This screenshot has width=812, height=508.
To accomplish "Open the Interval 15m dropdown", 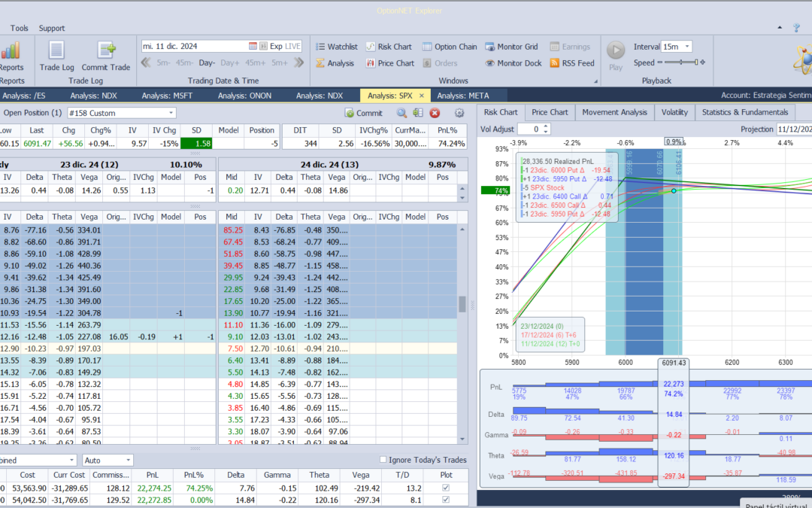I will pos(687,47).
